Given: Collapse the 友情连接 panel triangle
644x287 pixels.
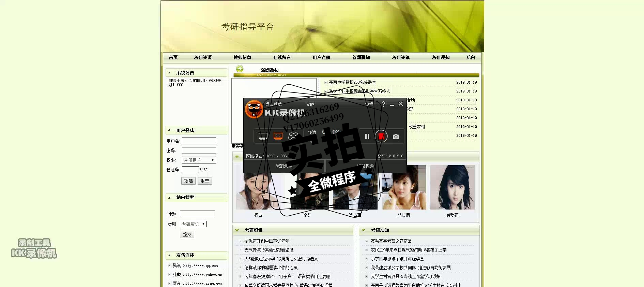Looking at the screenshot, I should point(169,255).
